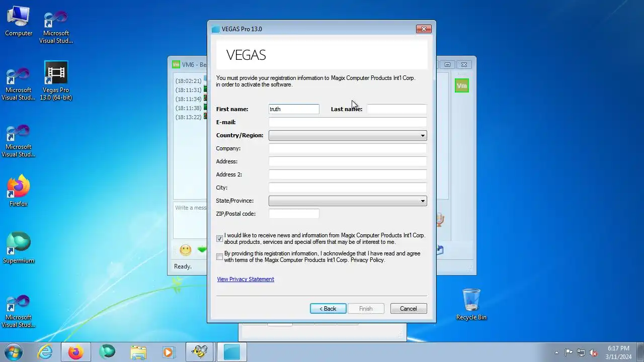
Task: Click the (18:13:22) chat entry in VM6
Action: (188, 117)
